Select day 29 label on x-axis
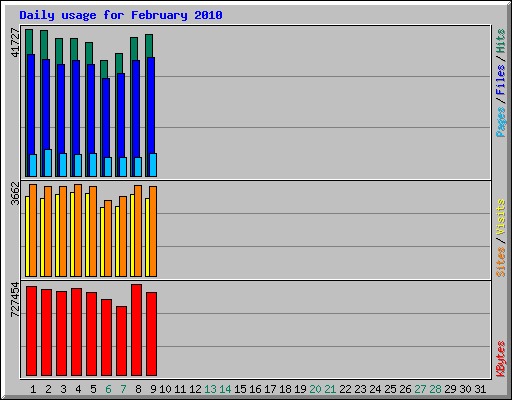The width and height of the screenshot is (512, 400). pyautogui.click(x=450, y=389)
